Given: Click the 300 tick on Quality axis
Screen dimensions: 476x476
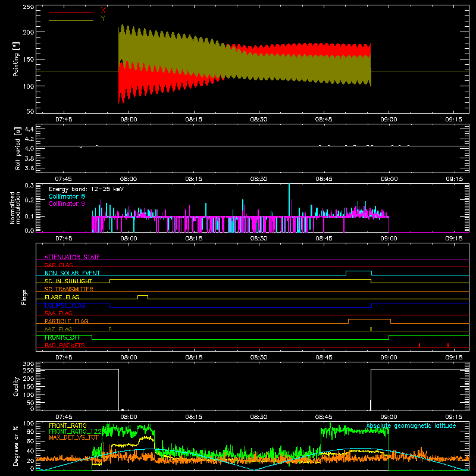Looking at the screenshot, I should pos(29,364).
